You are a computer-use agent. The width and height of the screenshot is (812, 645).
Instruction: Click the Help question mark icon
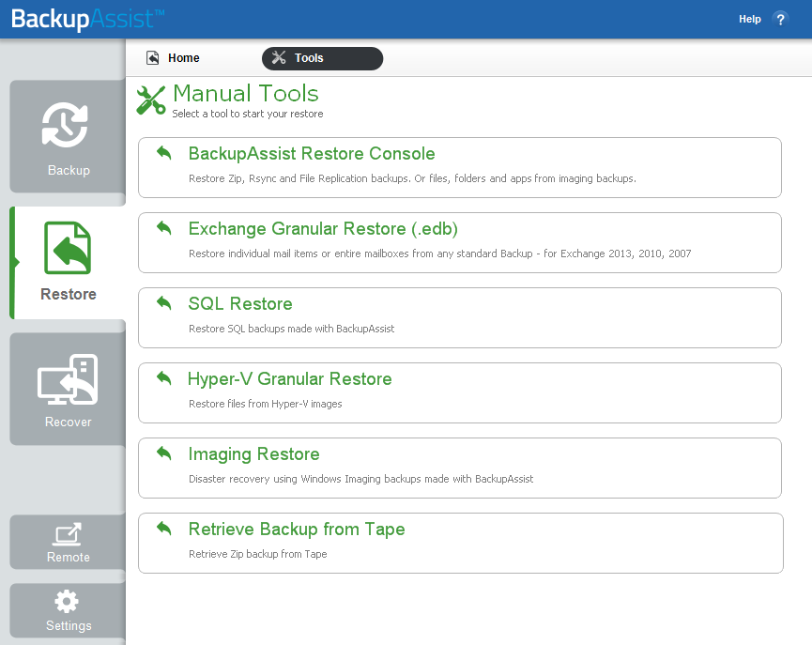(780, 19)
